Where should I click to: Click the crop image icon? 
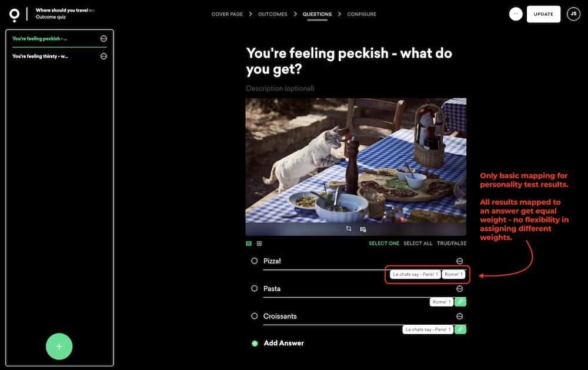(x=348, y=229)
